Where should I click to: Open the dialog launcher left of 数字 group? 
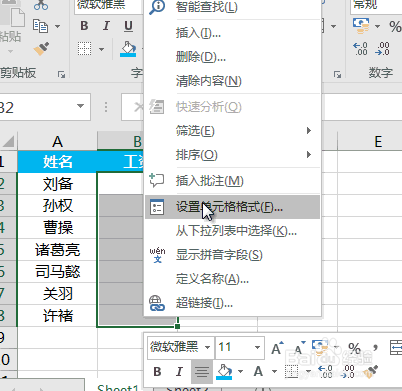click(x=337, y=74)
